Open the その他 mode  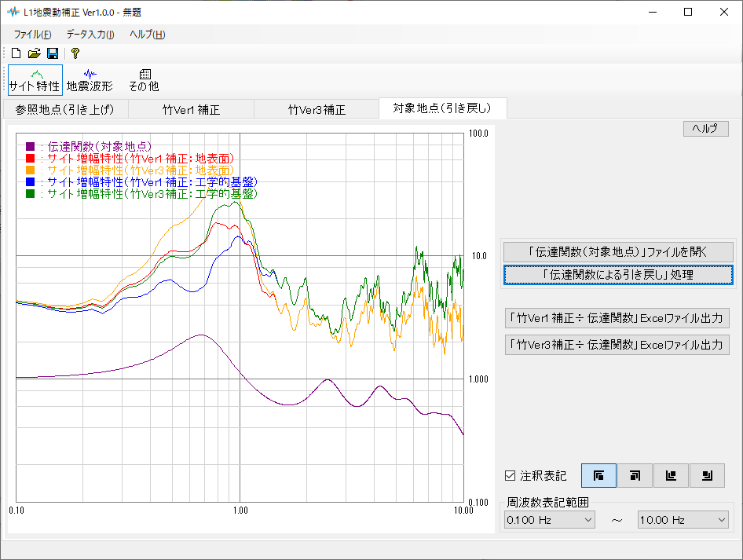pos(144,80)
